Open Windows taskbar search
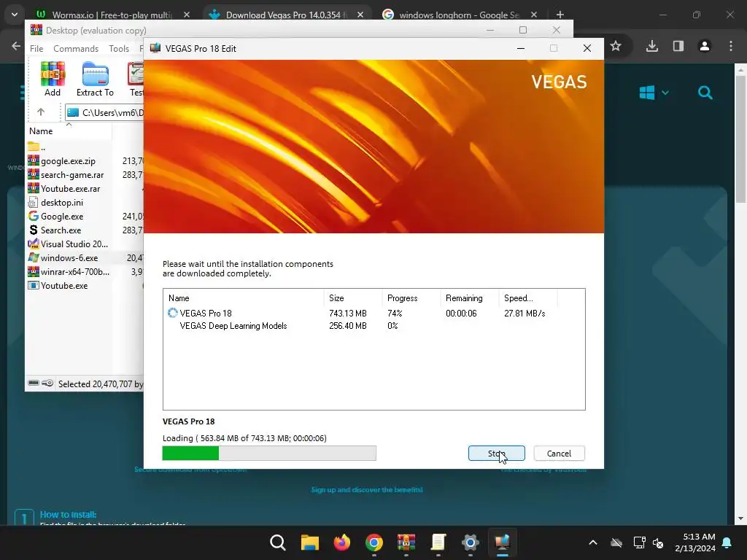The image size is (747, 560). click(278, 542)
